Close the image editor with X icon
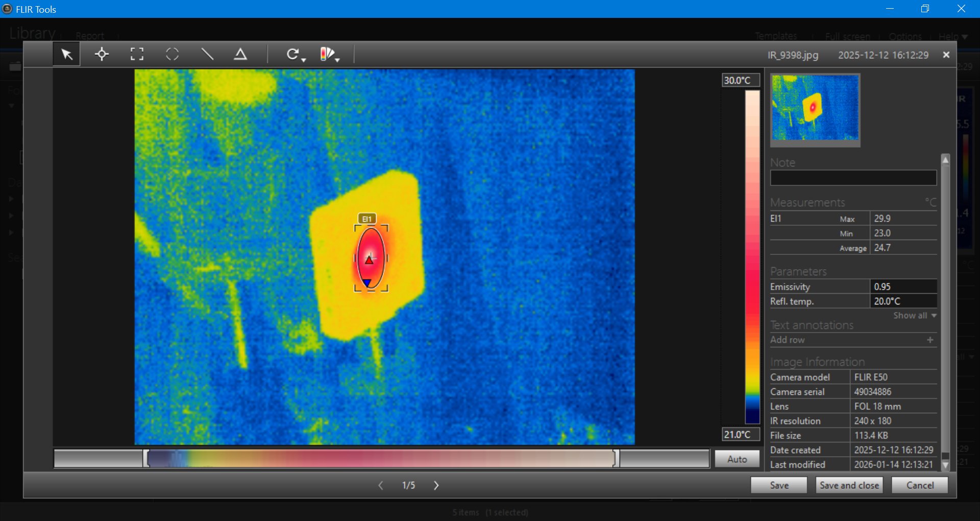 click(946, 55)
